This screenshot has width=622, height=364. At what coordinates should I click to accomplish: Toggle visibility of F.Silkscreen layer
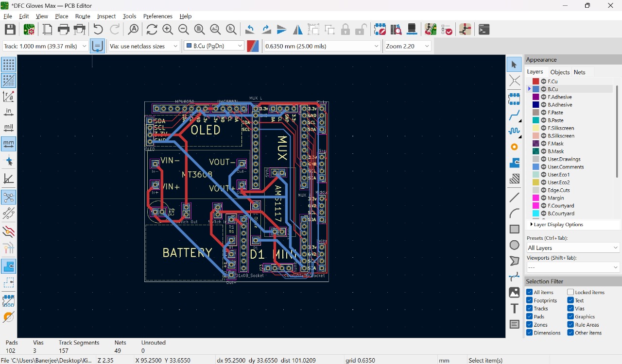point(543,128)
